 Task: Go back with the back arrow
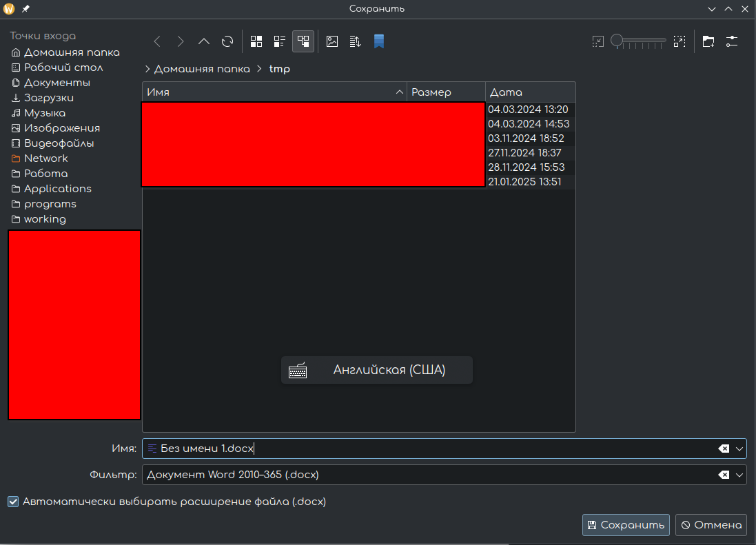[157, 41]
